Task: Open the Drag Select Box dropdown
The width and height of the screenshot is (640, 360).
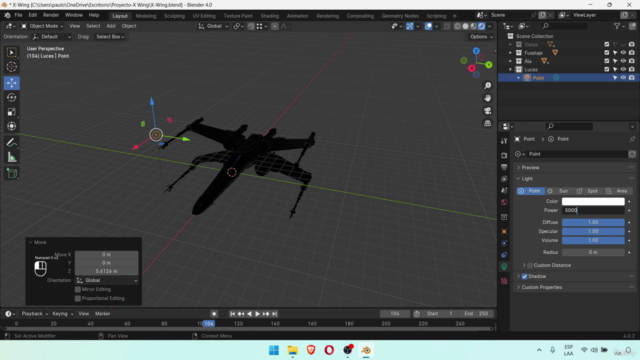Action: coord(110,37)
